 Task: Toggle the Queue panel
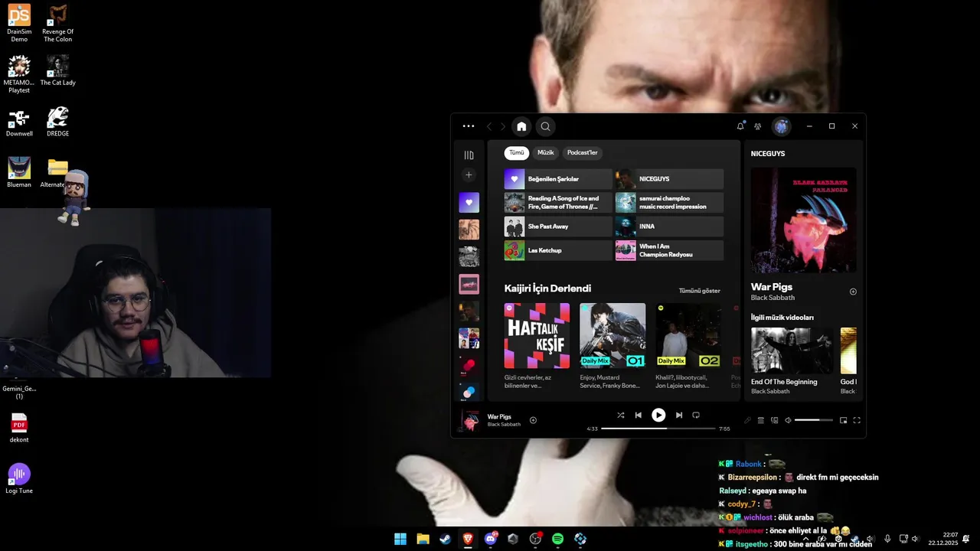761,420
